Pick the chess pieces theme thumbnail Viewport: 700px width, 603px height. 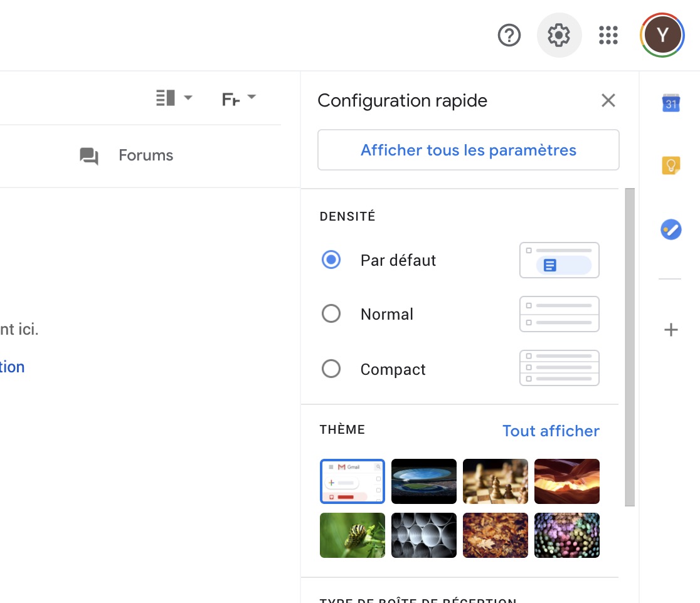495,481
